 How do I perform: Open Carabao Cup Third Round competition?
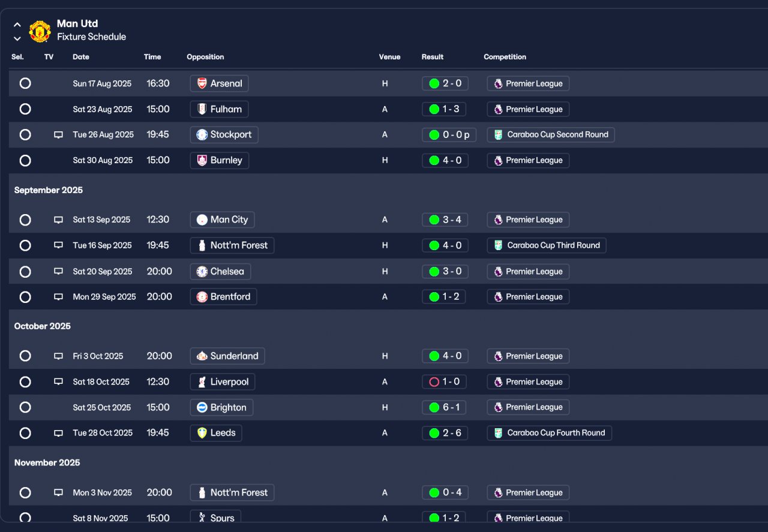(547, 245)
